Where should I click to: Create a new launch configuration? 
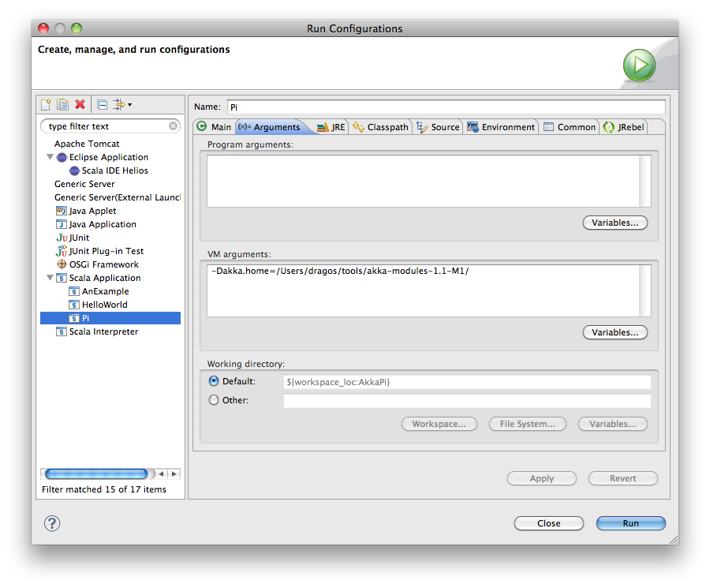tap(47, 104)
